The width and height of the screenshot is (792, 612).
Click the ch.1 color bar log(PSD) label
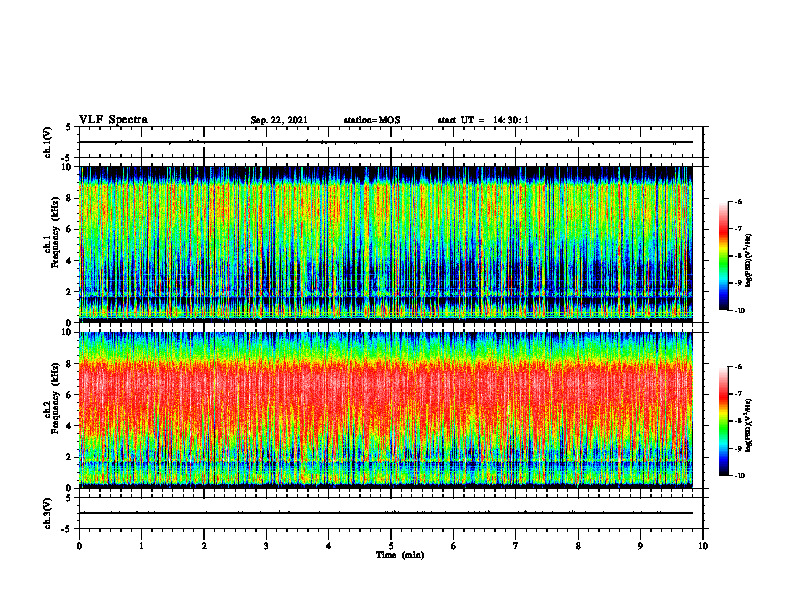click(x=749, y=261)
